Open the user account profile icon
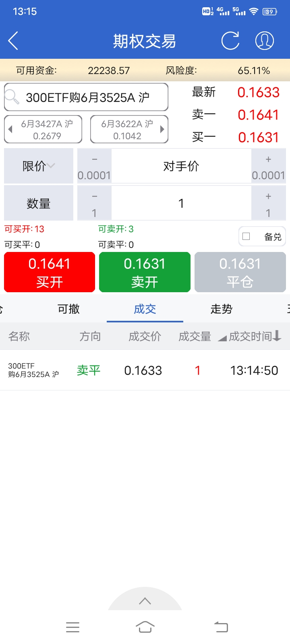Viewport: 290px width, 644px height. [265, 41]
